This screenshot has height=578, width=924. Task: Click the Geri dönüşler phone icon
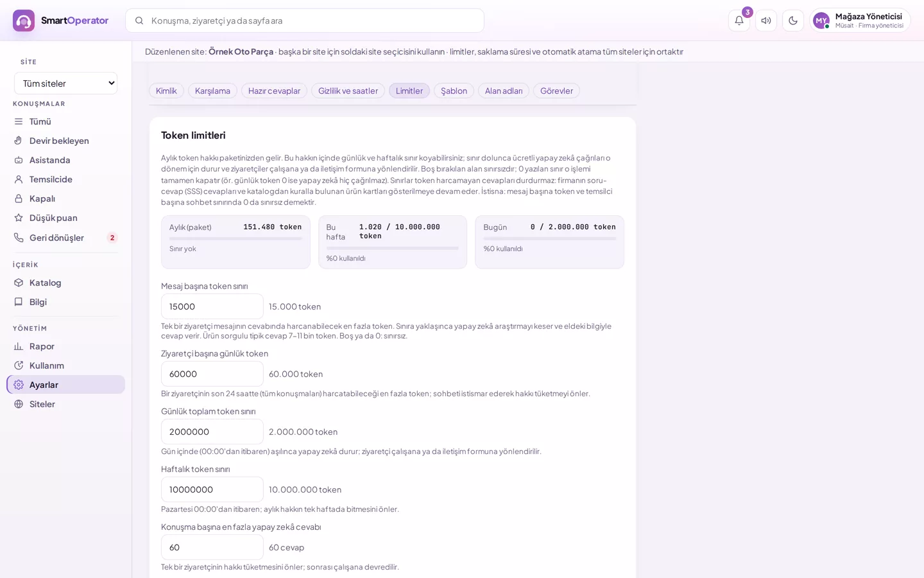click(x=19, y=238)
